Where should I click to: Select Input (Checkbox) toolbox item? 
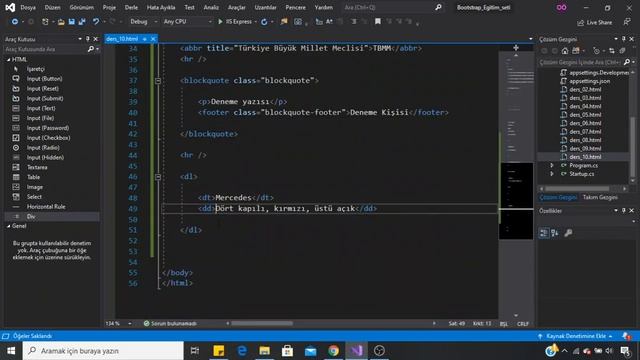pos(49,138)
